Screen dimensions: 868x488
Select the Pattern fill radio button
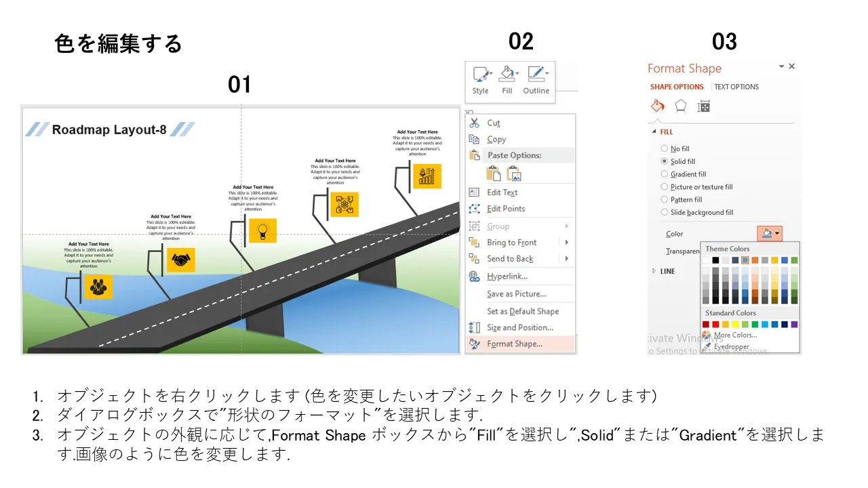[665, 200]
